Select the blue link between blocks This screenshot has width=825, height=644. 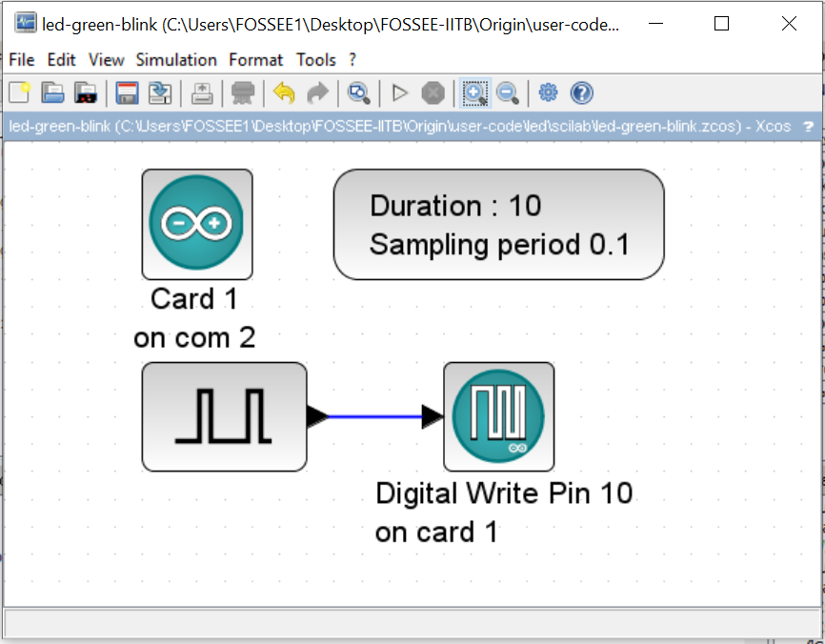(x=374, y=416)
